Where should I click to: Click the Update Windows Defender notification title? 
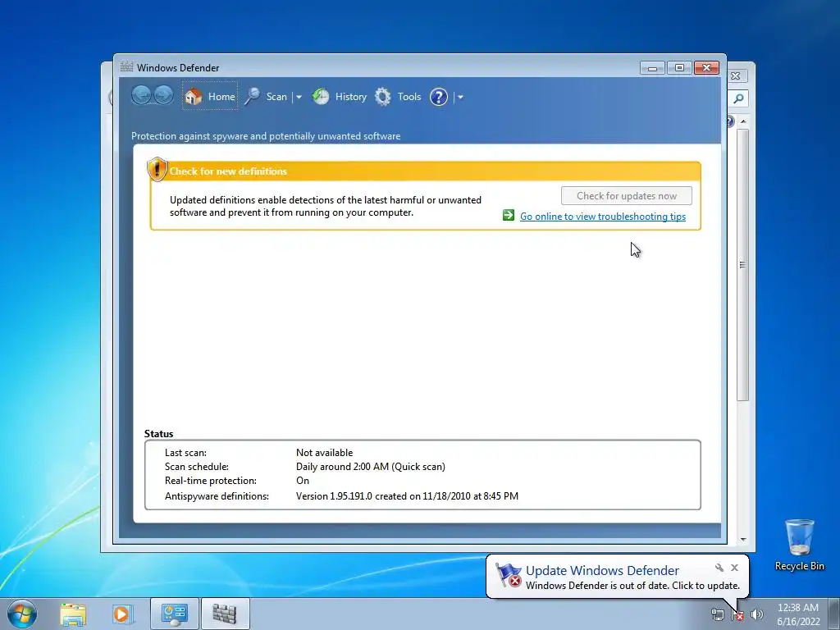[602, 571]
